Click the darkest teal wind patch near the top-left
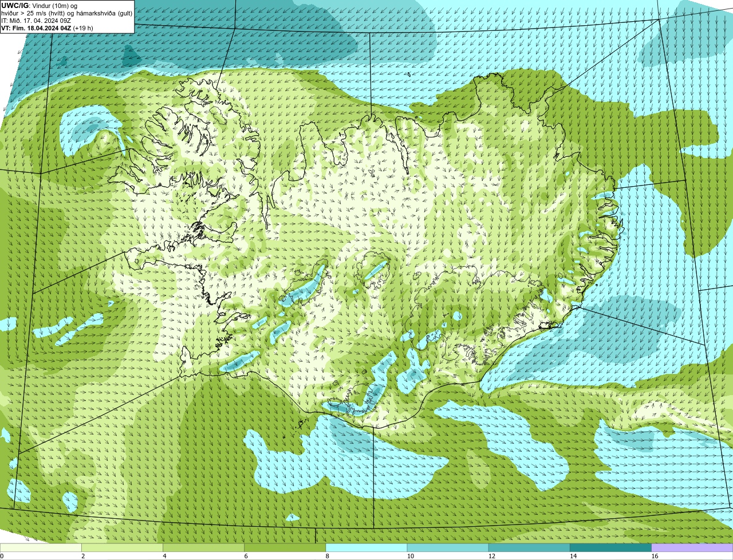This screenshot has width=733, height=560. click(x=132, y=56)
